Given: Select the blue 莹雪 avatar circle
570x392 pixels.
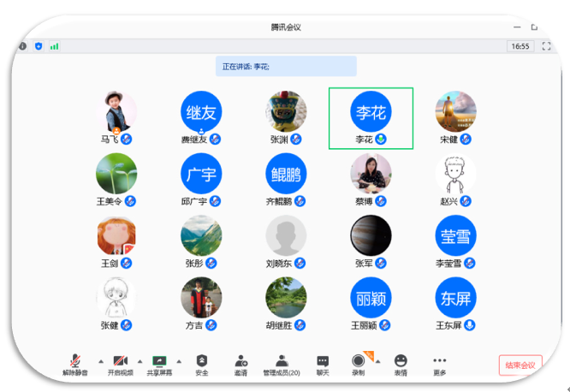Looking at the screenshot, I should pyautogui.click(x=456, y=235).
